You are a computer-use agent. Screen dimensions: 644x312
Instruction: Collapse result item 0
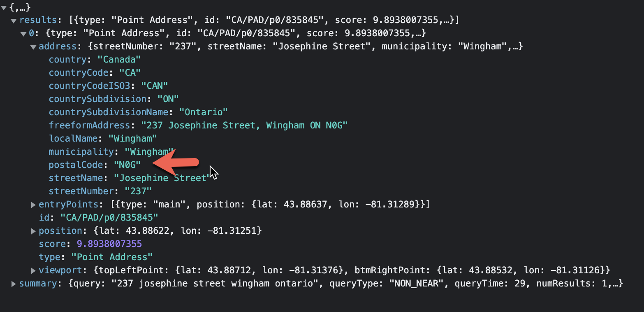coord(23,33)
